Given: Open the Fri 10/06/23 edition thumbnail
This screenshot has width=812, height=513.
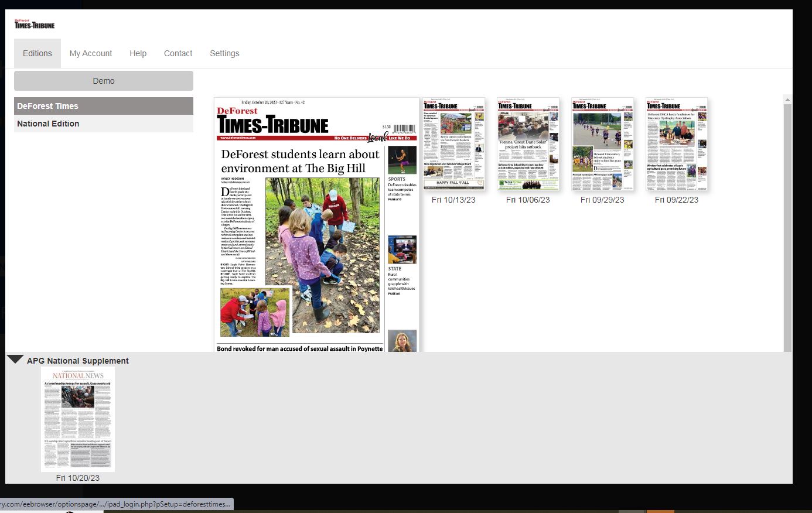Looking at the screenshot, I should click(x=528, y=144).
